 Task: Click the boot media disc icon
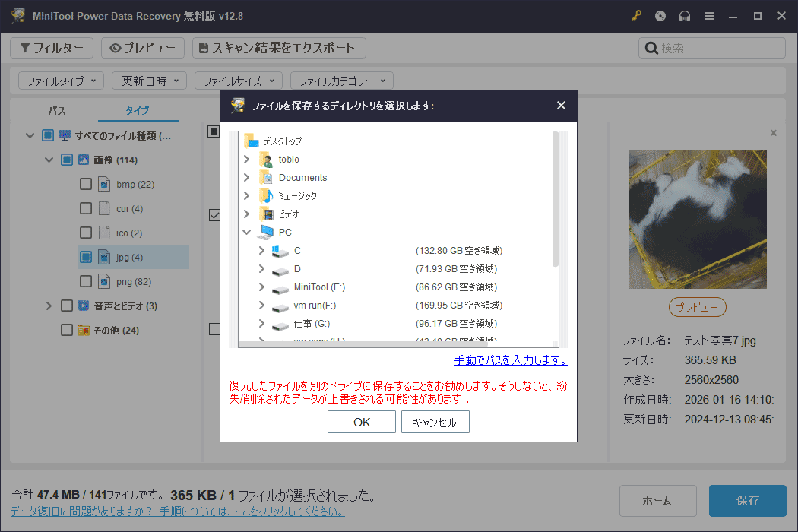660,15
